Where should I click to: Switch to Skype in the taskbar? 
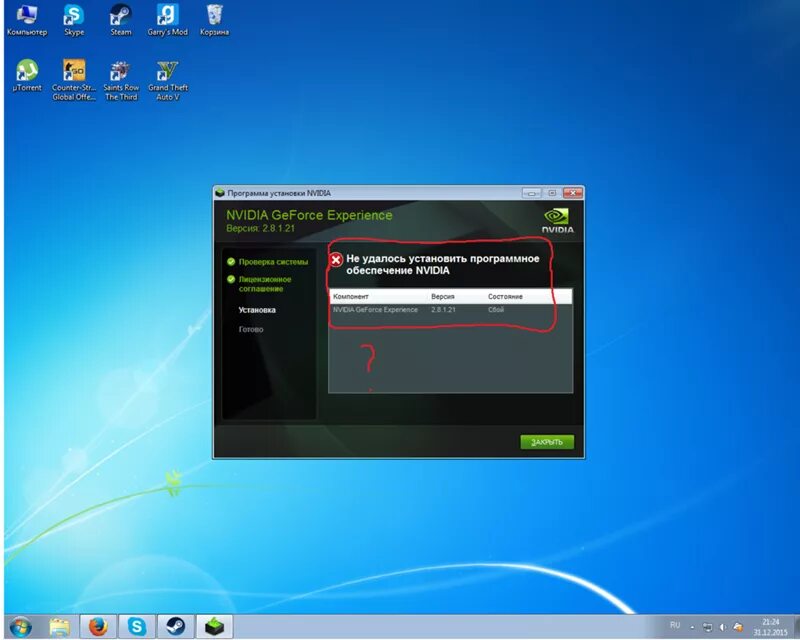coord(136,626)
